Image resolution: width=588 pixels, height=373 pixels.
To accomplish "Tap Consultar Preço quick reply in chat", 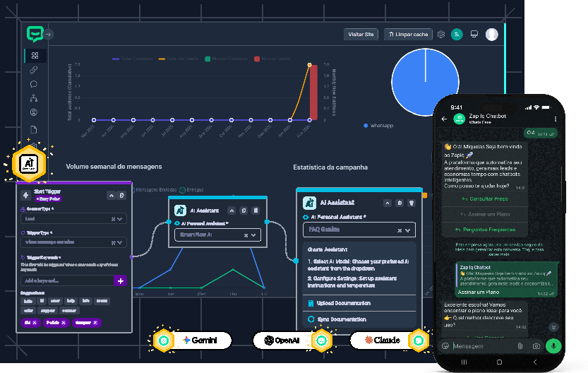I will [x=484, y=199].
